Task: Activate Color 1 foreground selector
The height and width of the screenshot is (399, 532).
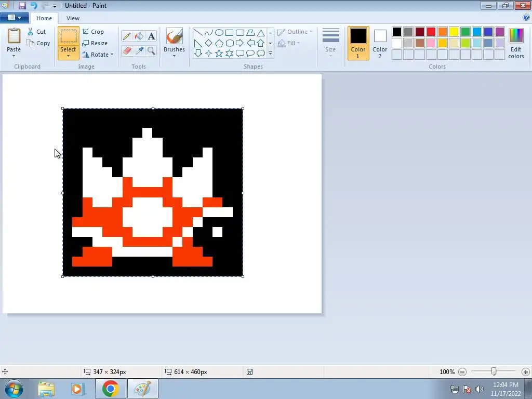Action: (358, 43)
